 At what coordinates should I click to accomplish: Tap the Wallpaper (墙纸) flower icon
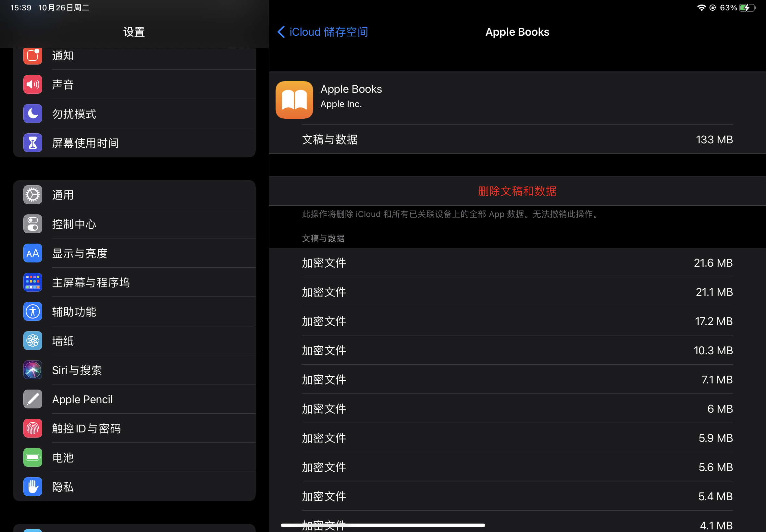(x=33, y=341)
